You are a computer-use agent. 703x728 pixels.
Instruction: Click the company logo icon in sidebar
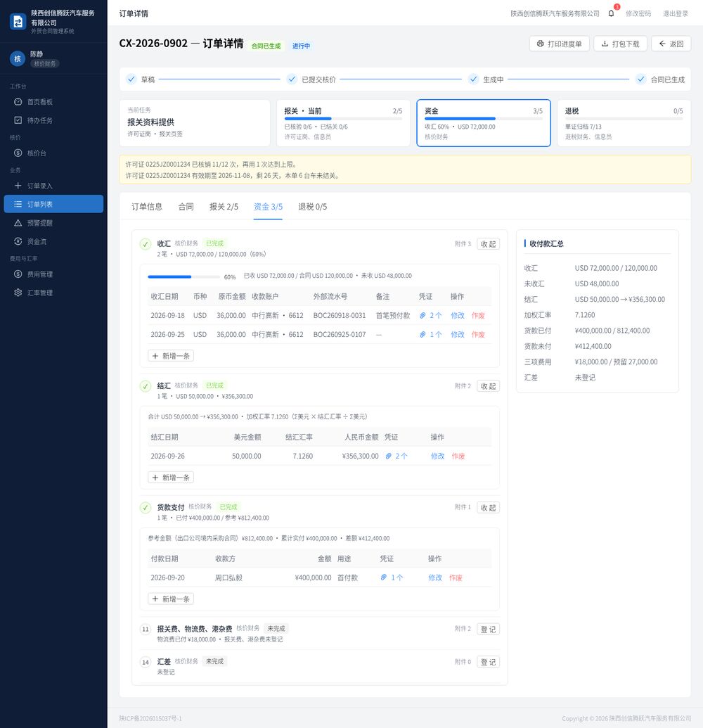pos(18,21)
